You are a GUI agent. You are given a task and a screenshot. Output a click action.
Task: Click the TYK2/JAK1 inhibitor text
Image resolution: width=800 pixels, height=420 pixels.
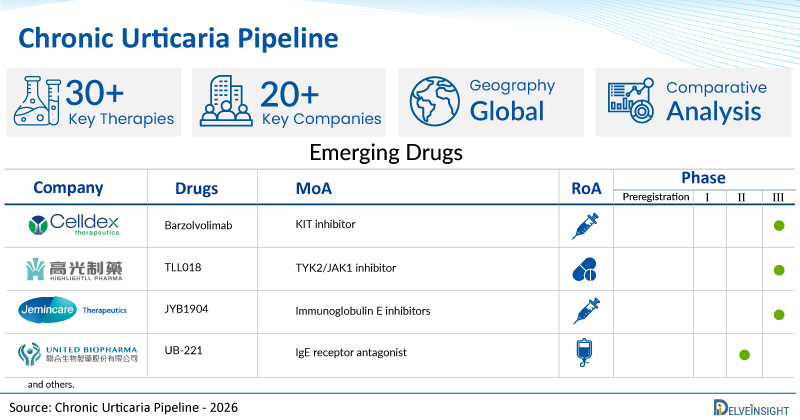click(x=345, y=268)
